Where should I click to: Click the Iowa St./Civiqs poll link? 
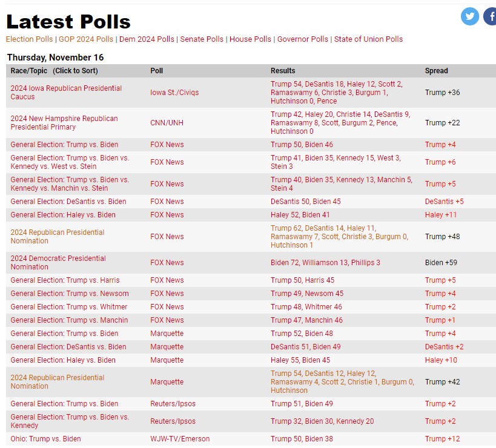click(174, 93)
